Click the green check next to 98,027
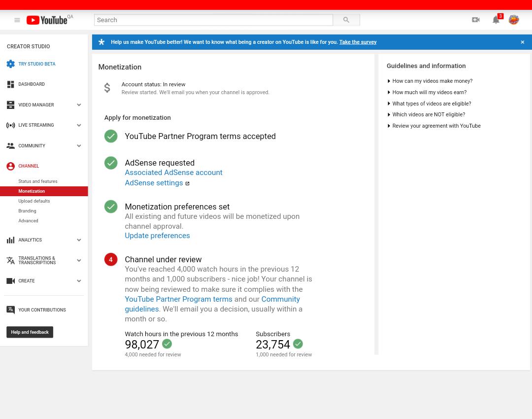Screen dimensions: 532x419 pyautogui.click(x=167, y=344)
